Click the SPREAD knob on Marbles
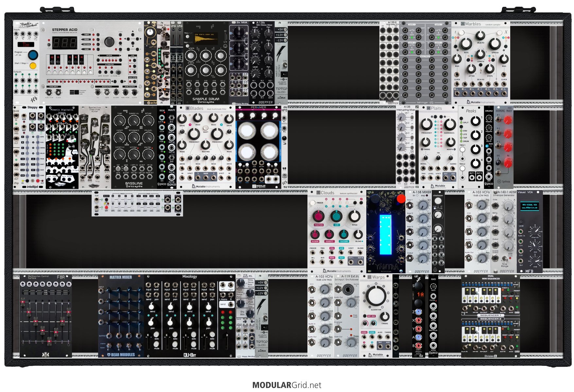This screenshot has width=574, height=392. point(495,43)
